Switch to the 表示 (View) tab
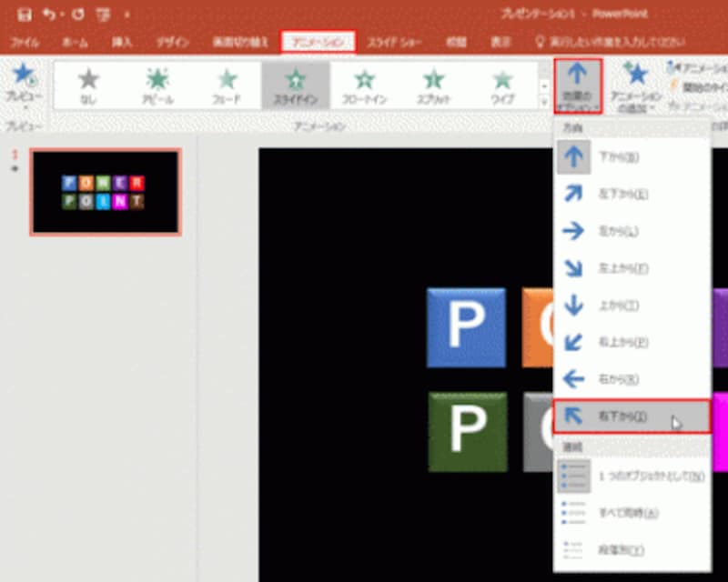The height and width of the screenshot is (582, 728). pyautogui.click(x=501, y=43)
